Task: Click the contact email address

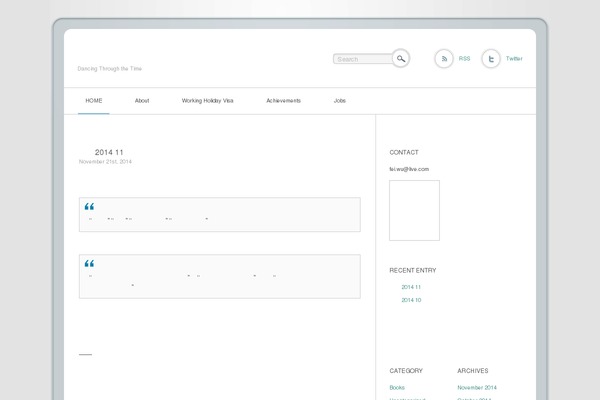Action: pyautogui.click(x=409, y=169)
